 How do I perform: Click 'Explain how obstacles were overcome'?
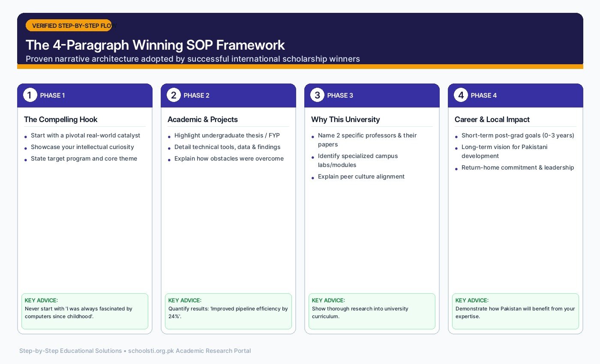pos(229,158)
